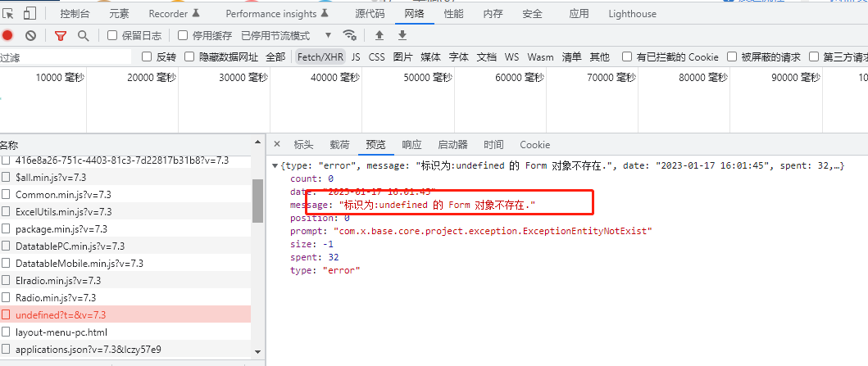The image size is (868, 366).
Task: Filter requests by Wasm type
Action: click(540, 57)
